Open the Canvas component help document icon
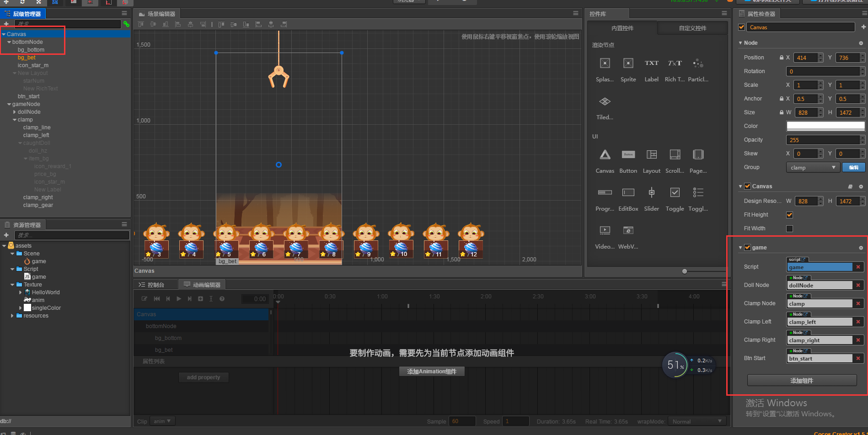 [x=850, y=186]
